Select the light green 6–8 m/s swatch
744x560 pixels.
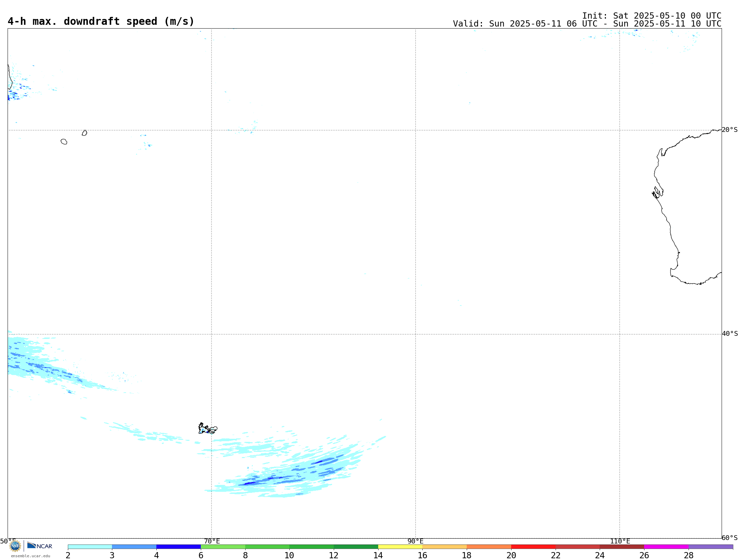tap(223, 547)
